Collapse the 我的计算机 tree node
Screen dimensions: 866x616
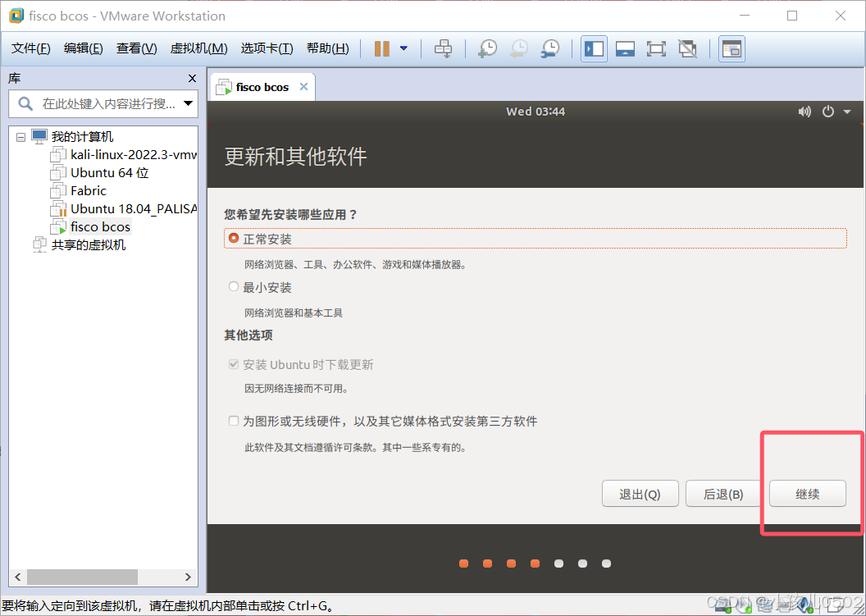tap(21, 137)
